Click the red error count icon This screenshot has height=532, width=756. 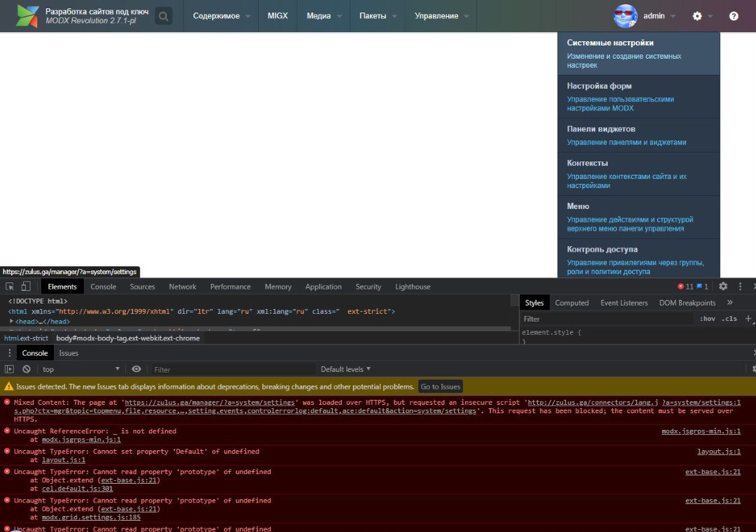tap(680, 286)
